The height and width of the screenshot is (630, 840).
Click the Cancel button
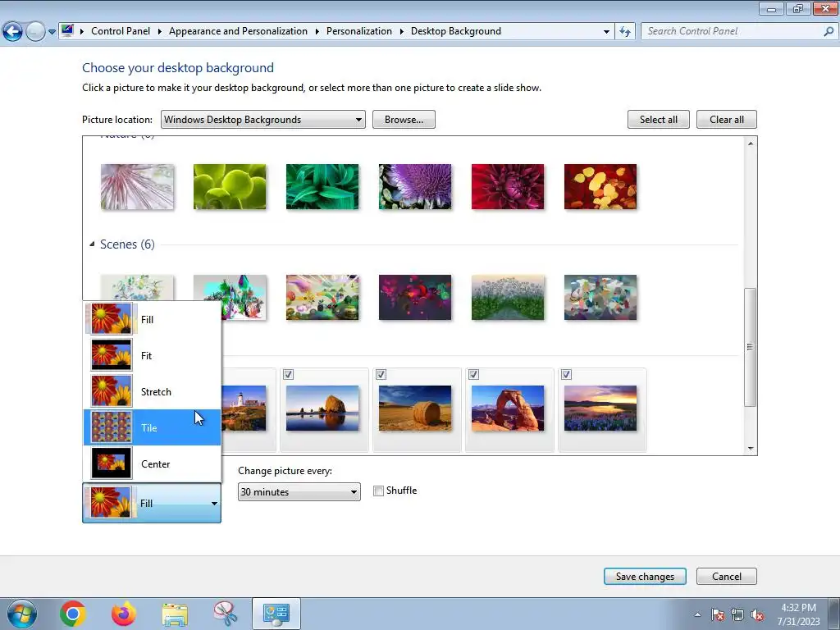727,577
